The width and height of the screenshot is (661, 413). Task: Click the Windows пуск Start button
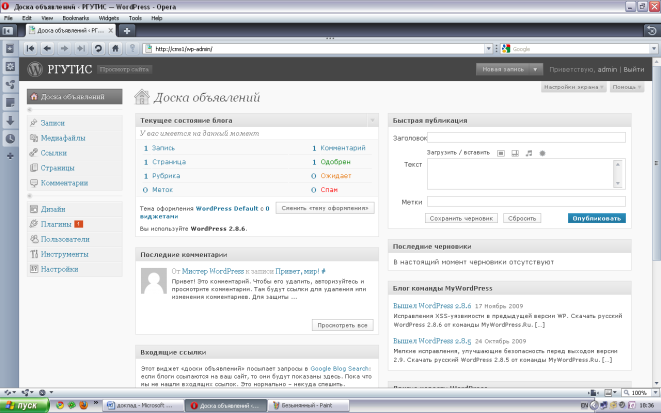click(24, 405)
